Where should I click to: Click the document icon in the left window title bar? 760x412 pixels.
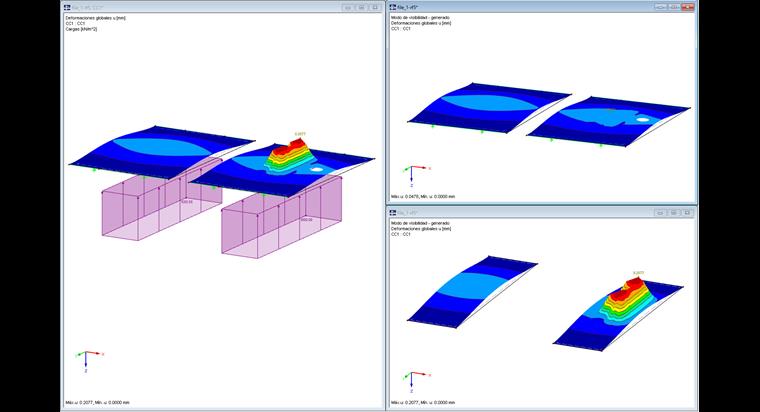pos(67,8)
